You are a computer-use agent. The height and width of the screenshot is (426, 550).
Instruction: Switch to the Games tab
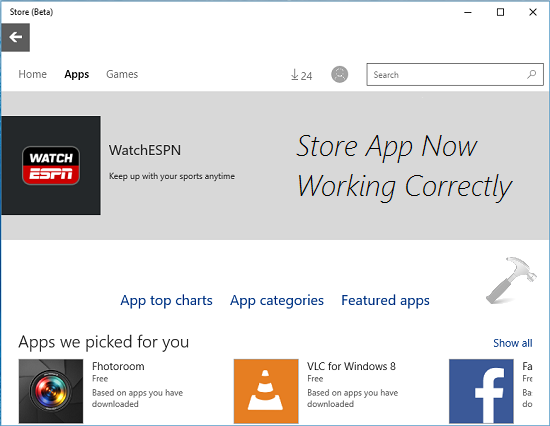(x=122, y=74)
